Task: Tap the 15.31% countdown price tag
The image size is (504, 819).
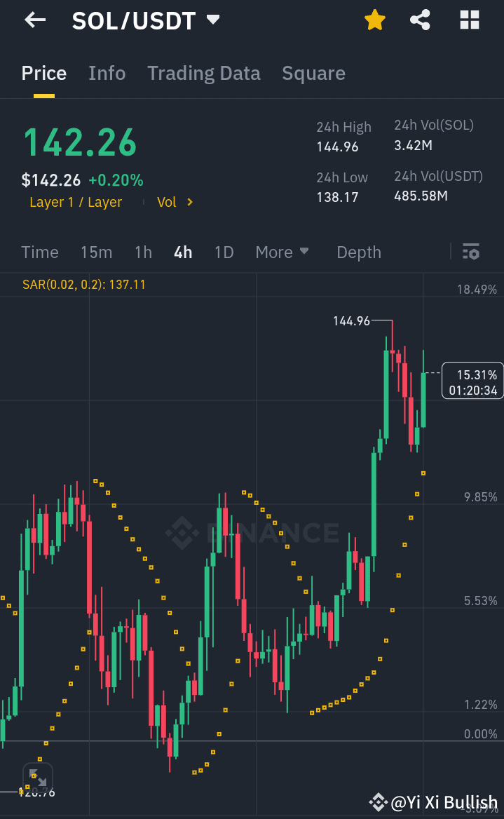Action: pos(471,381)
